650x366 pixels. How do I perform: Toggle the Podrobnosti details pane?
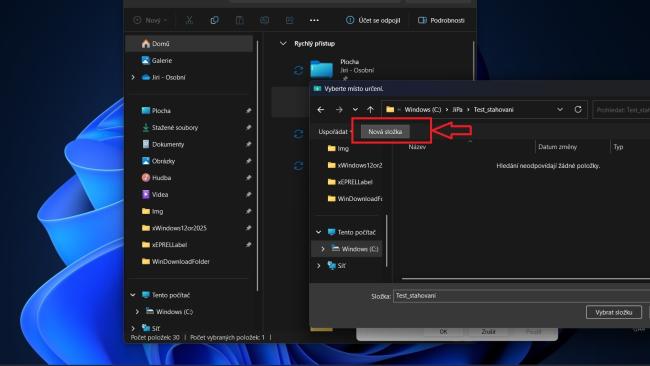click(x=441, y=20)
